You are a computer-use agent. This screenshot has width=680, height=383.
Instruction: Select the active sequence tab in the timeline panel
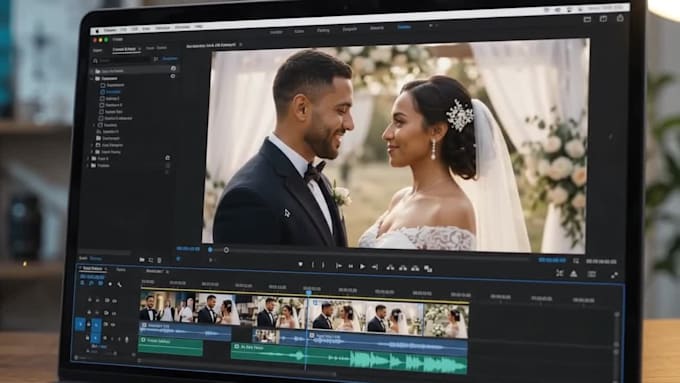pyautogui.click(x=92, y=269)
